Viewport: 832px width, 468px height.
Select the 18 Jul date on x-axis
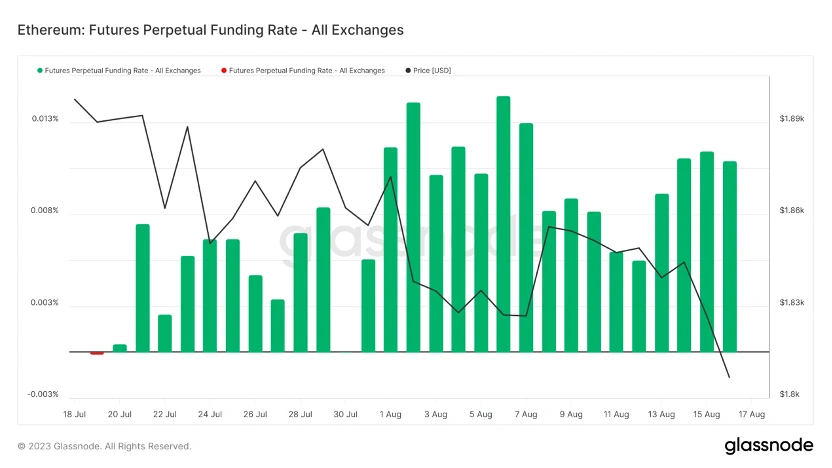(x=75, y=414)
